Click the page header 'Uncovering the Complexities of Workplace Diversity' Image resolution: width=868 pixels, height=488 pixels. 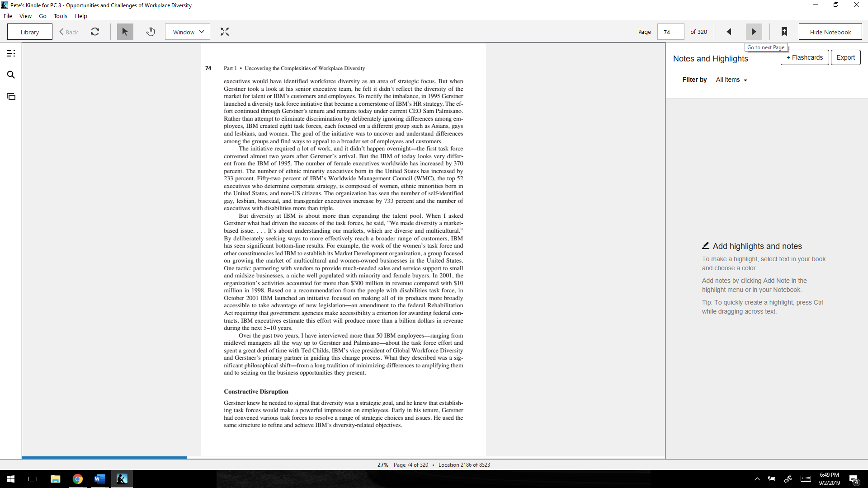tap(305, 68)
